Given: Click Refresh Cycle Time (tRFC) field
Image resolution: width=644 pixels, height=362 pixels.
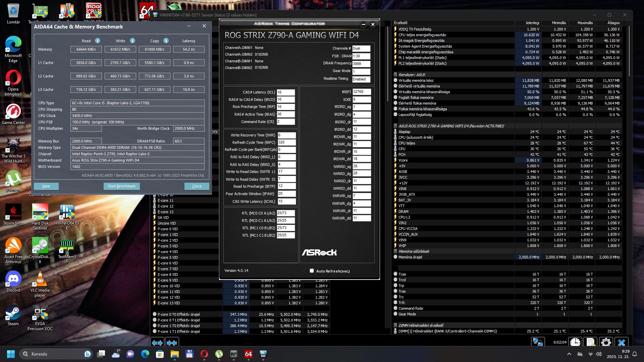Looking at the screenshot, I should 286,142.
